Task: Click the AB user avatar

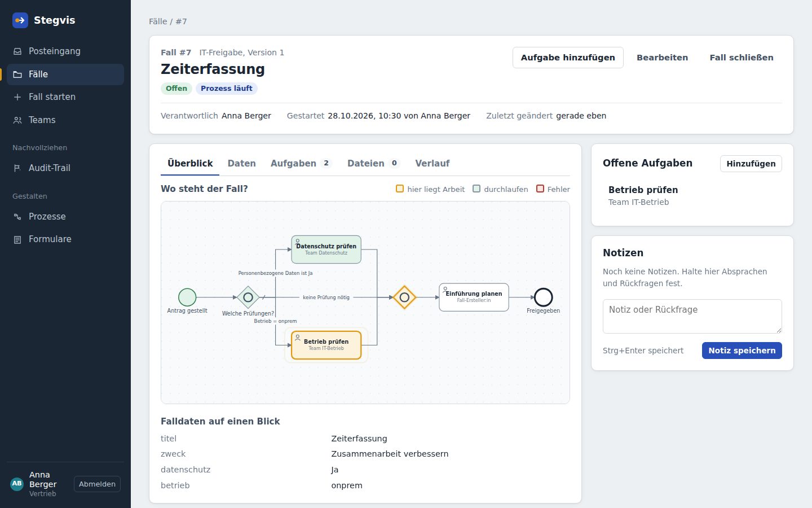Action: click(x=17, y=484)
